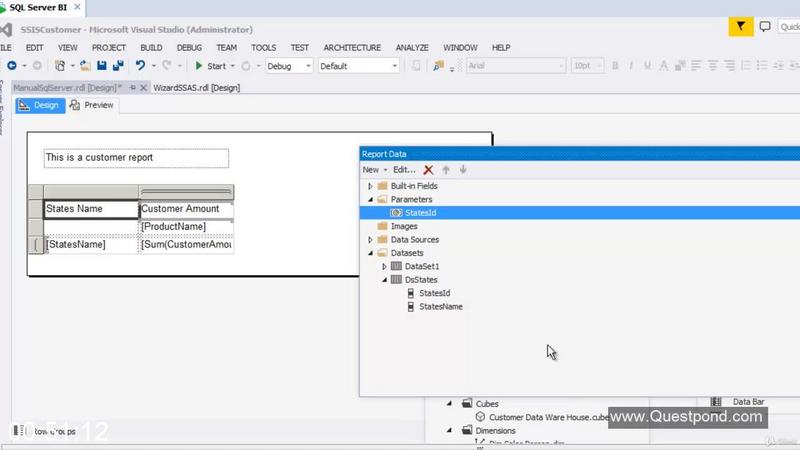Select the Images folder
This screenshot has width=800, height=450.
(404, 226)
